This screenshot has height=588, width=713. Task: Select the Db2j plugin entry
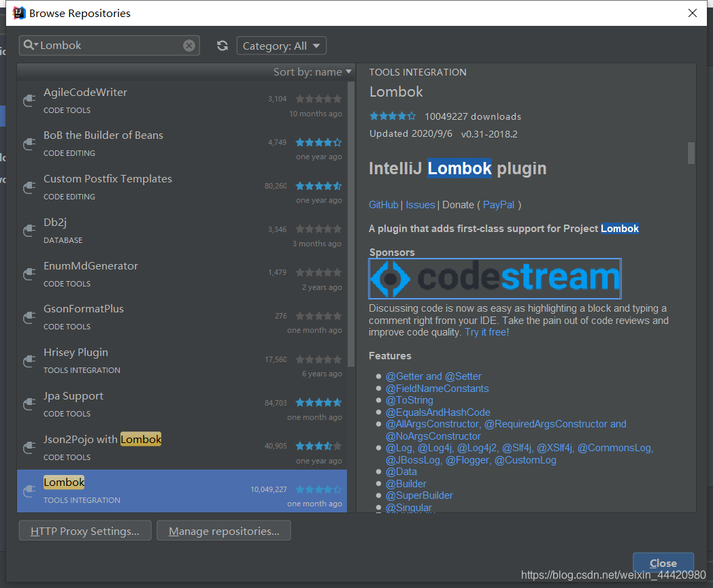point(182,231)
